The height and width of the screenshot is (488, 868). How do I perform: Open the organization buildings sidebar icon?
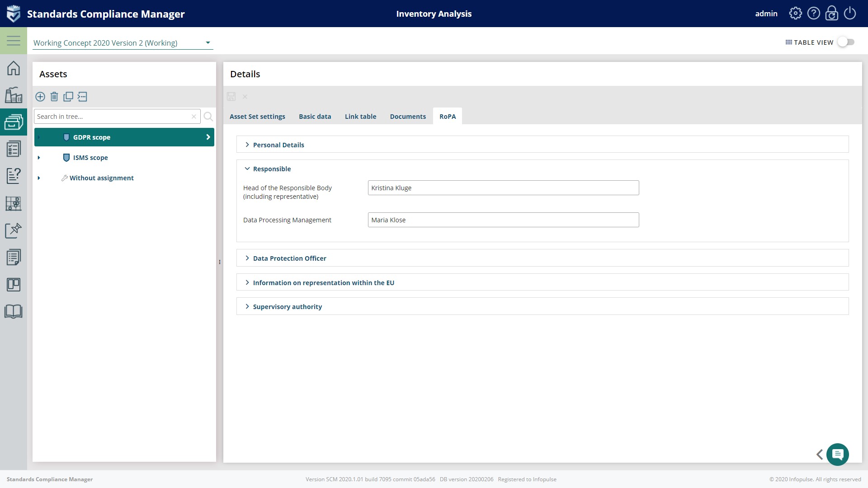14,95
